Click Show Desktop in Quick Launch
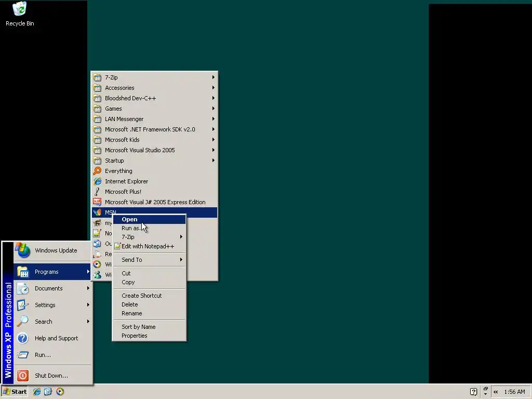Screen dimensions: 532x399 [48, 392]
